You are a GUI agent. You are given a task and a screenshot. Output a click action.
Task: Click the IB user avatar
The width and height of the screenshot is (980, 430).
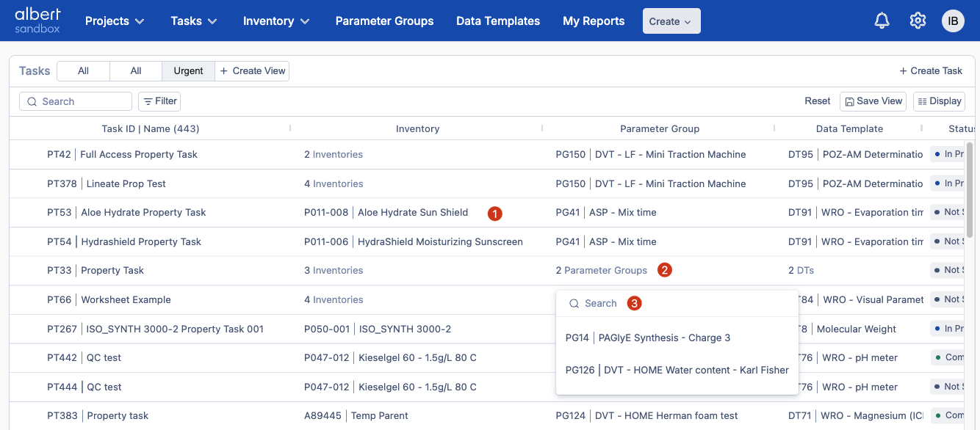point(953,21)
